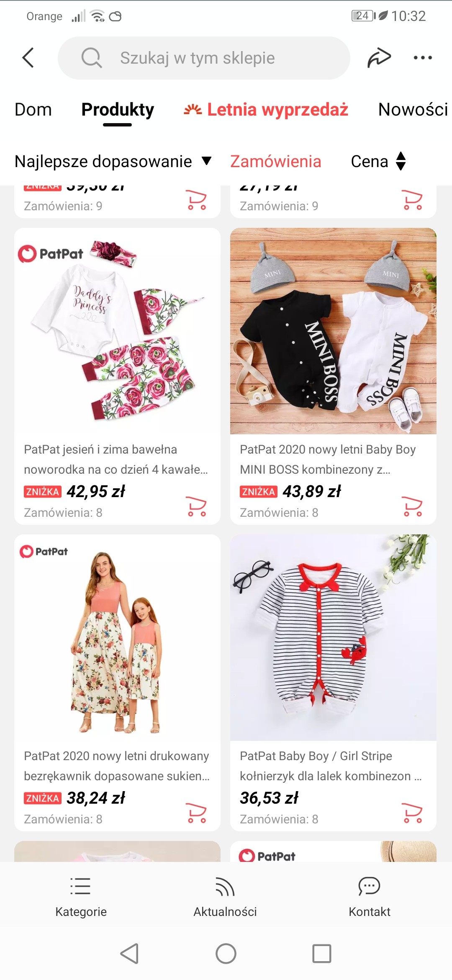Tap Android home navigation button
The width and height of the screenshot is (452, 980).
[x=226, y=954]
